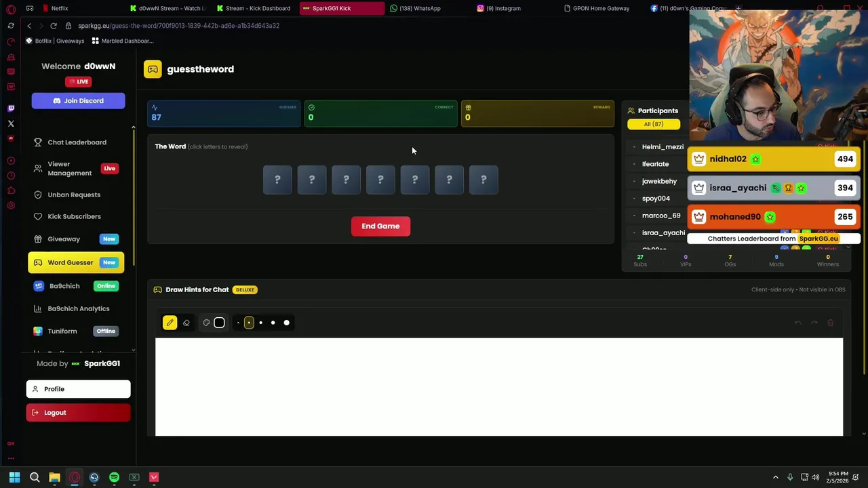The width and height of the screenshot is (868, 488).
Task: Choose the highlighted second brush size
Action: tap(249, 323)
